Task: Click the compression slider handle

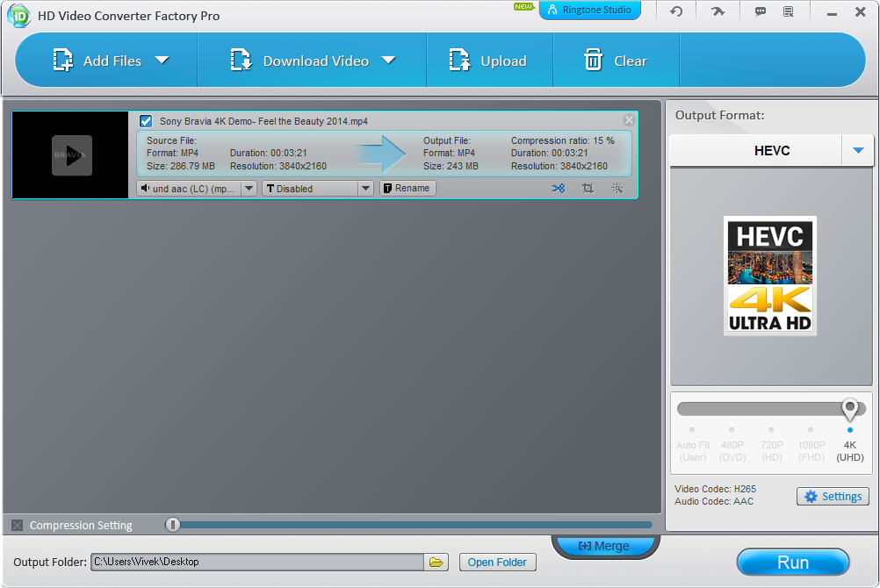Action: click(173, 525)
